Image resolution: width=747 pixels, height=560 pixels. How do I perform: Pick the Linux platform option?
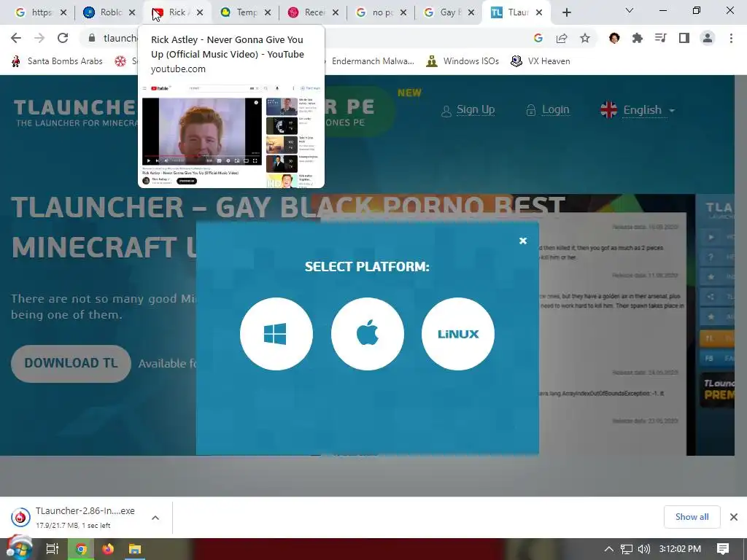[x=458, y=334]
